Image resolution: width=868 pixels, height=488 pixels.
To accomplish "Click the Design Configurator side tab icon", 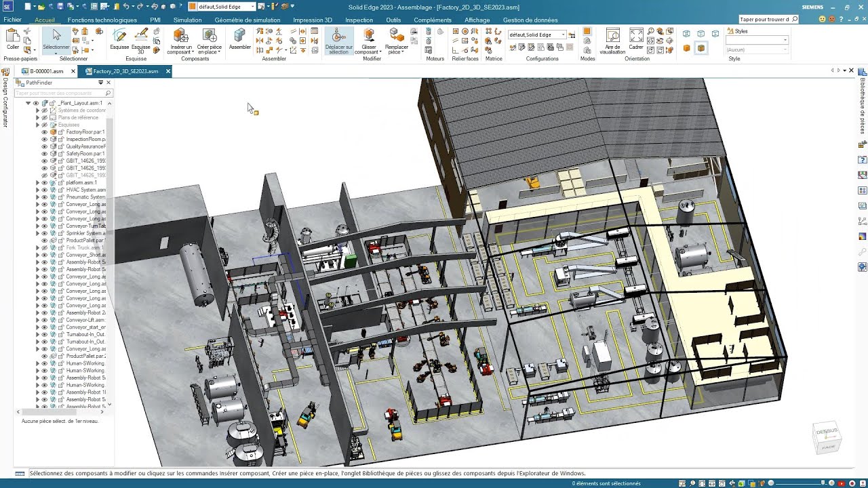I will tap(5, 70).
